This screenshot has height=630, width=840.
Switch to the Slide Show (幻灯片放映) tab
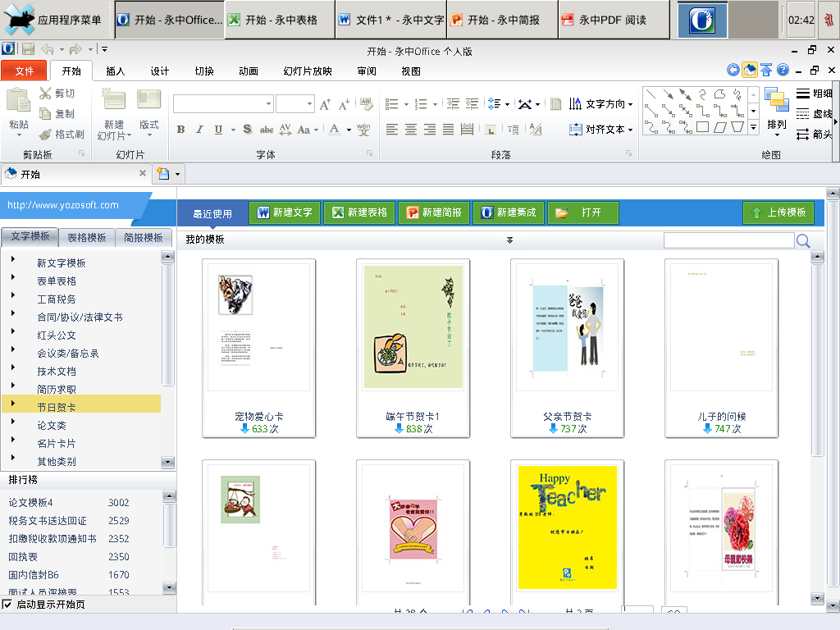coord(308,71)
